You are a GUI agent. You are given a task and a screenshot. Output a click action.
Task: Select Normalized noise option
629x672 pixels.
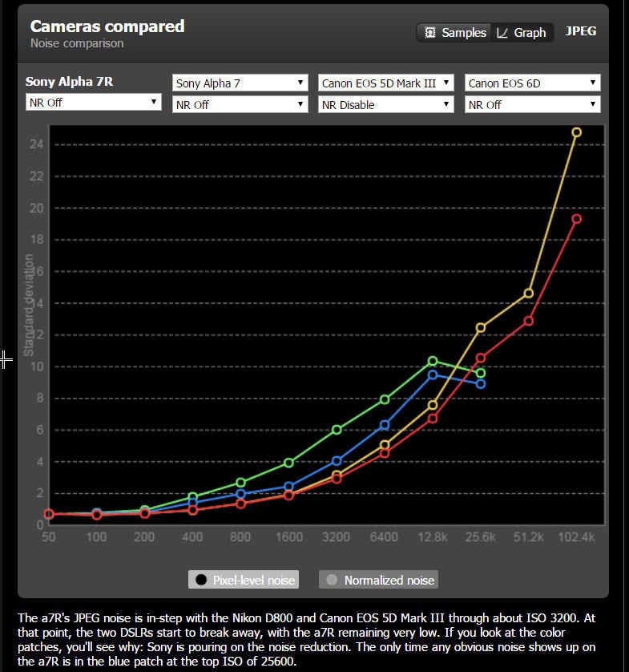(378, 580)
